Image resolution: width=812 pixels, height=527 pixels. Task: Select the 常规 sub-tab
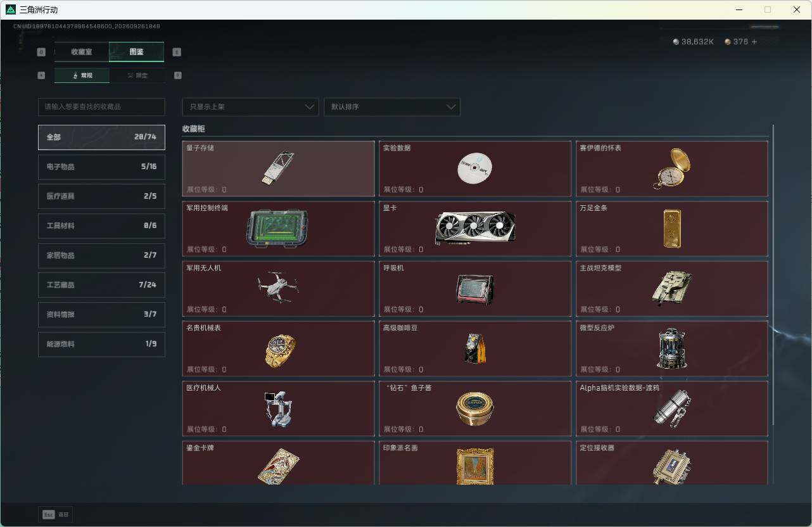[82, 75]
